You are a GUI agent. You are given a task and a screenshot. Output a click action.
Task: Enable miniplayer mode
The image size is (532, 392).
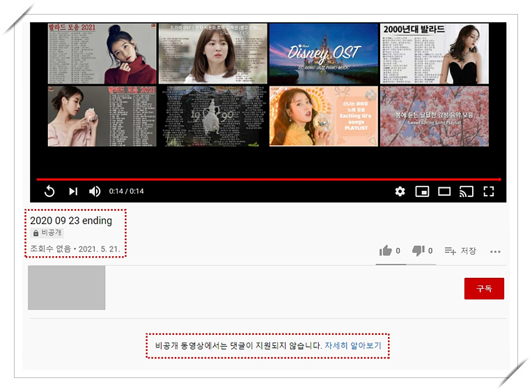click(x=422, y=191)
